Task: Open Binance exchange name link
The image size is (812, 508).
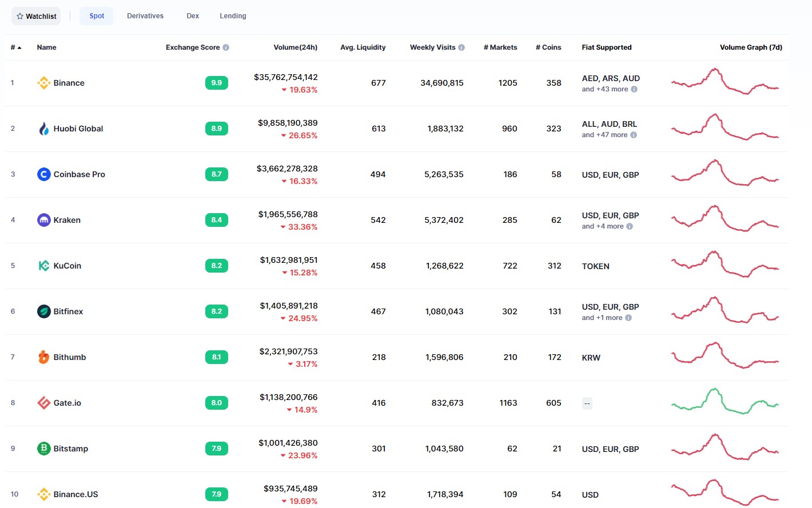Action: (69, 83)
